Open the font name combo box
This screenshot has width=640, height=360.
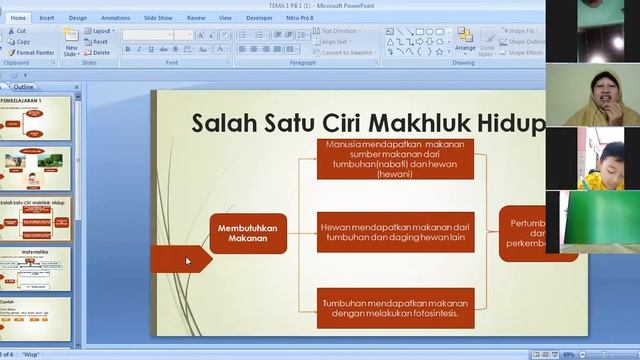point(148,35)
